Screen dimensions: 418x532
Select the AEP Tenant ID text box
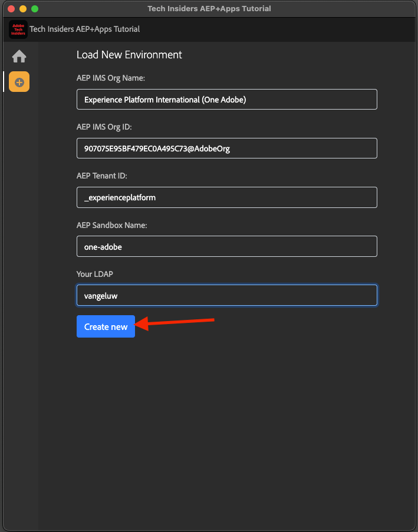point(226,197)
